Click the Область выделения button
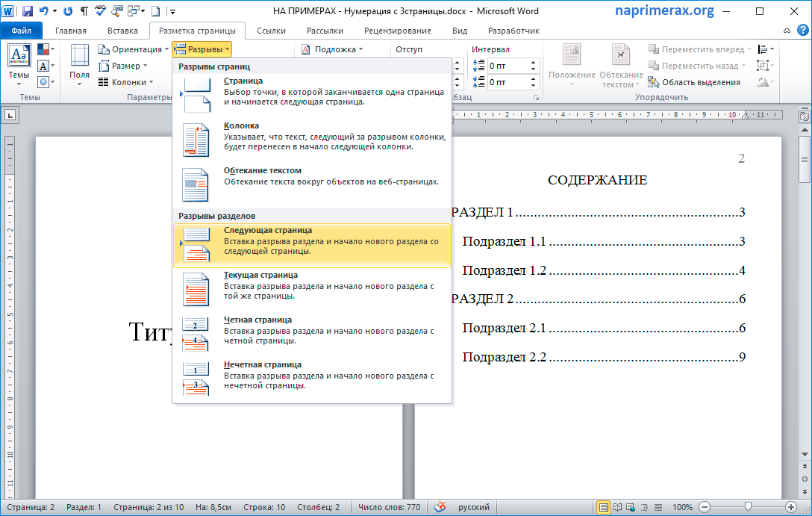 pyautogui.click(x=694, y=82)
